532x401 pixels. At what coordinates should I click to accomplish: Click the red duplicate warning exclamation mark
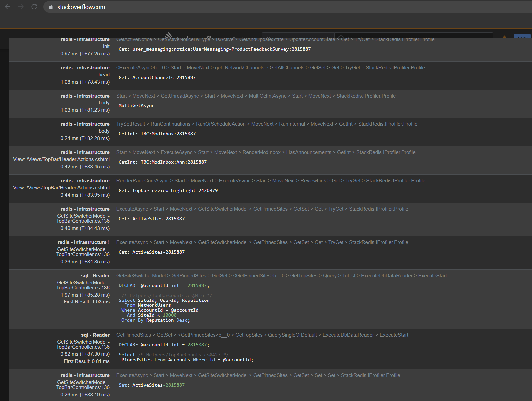[109, 242]
